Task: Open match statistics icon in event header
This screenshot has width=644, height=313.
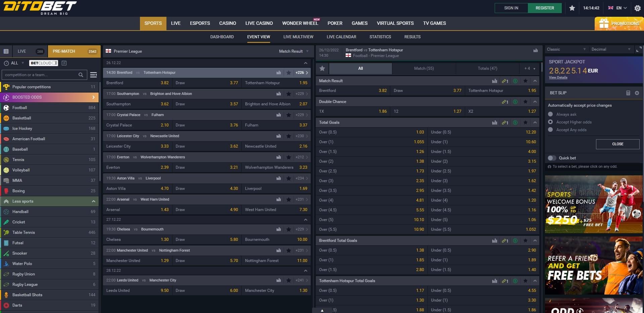Action: point(536,51)
